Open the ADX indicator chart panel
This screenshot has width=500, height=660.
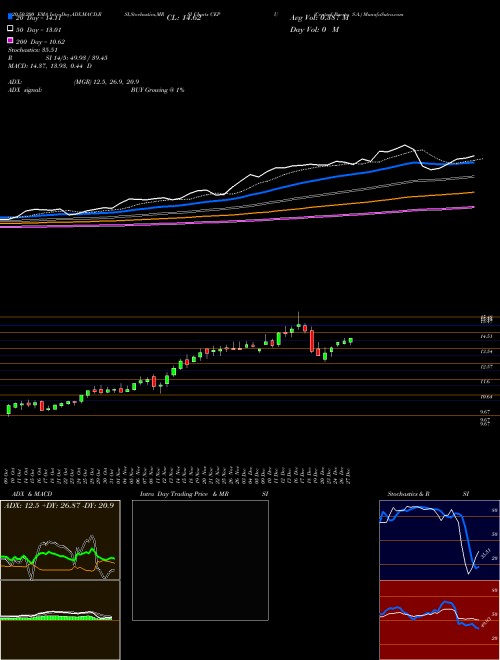(60, 540)
